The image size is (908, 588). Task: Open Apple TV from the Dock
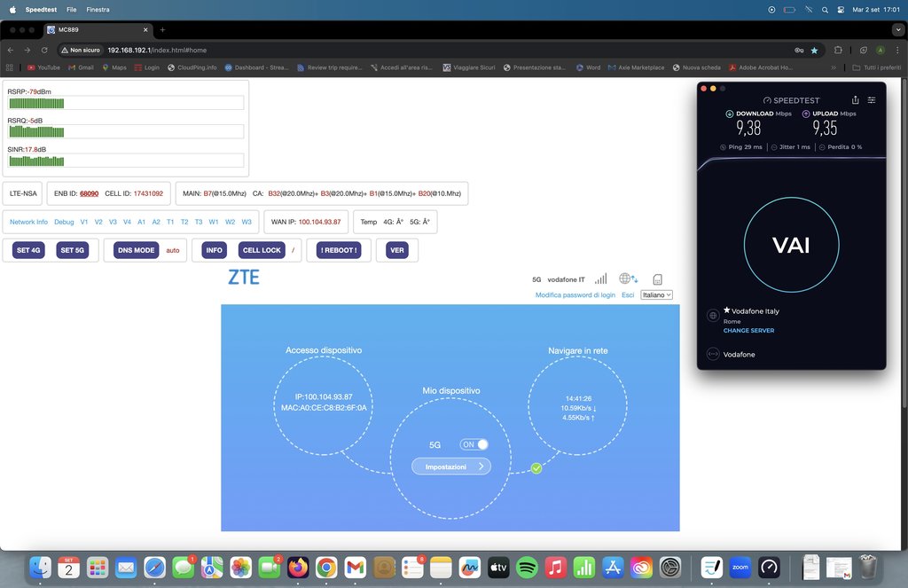tap(498, 568)
